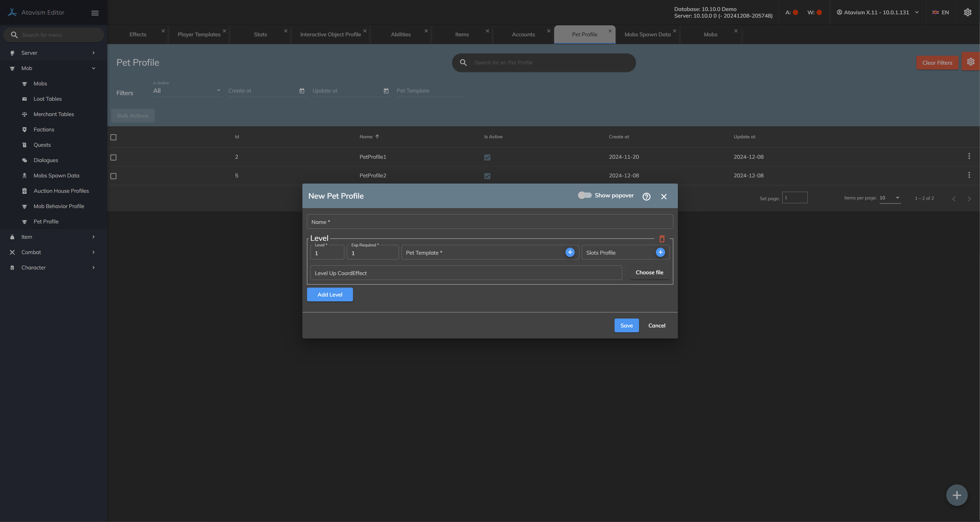
Task: Toggle the Show popover switch
Action: (584, 195)
